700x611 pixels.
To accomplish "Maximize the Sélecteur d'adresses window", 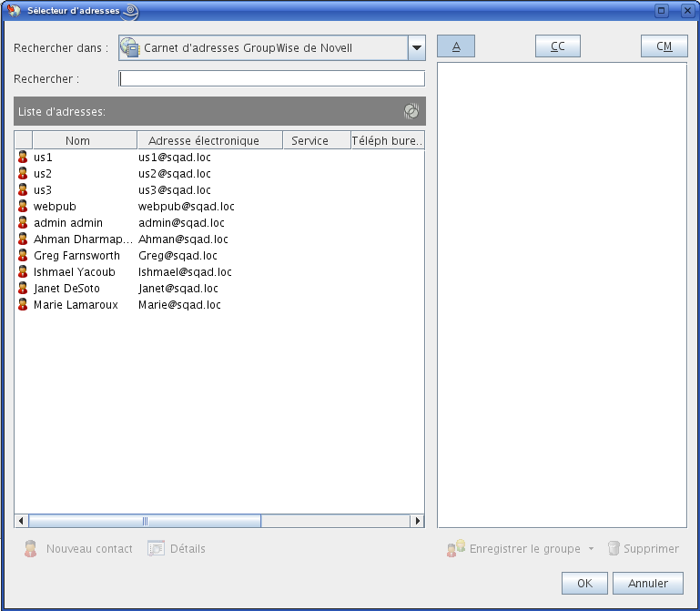I will coord(662,10).
